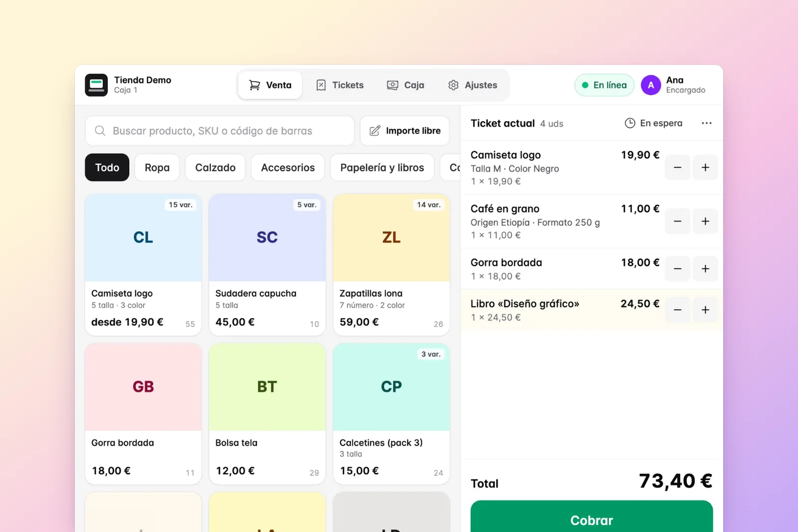Screen dimensions: 798x532
Task: Increase Libro «Diseño gráfico» quantity
Action: [x=705, y=310]
